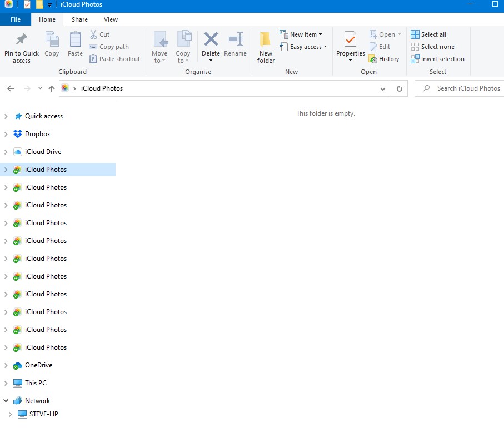This screenshot has height=442, width=504.
Task: Select Dropbox in navigation pane
Action: coord(38,134)
